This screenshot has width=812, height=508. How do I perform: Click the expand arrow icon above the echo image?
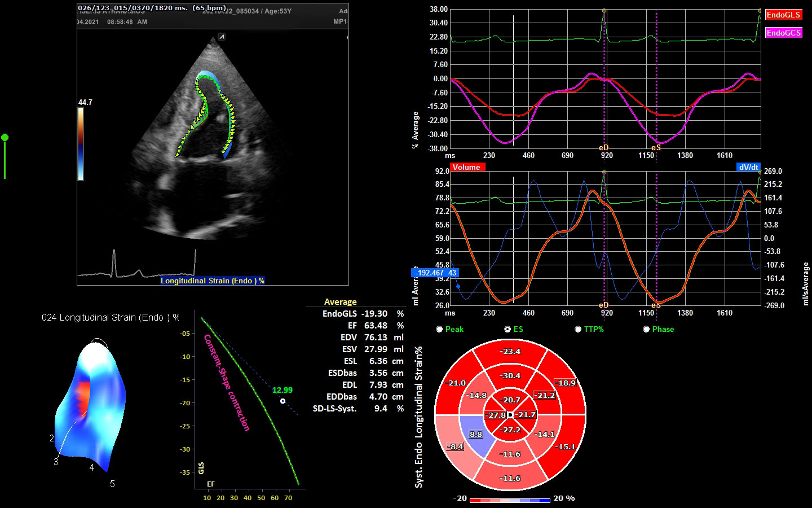pos(222,37)
